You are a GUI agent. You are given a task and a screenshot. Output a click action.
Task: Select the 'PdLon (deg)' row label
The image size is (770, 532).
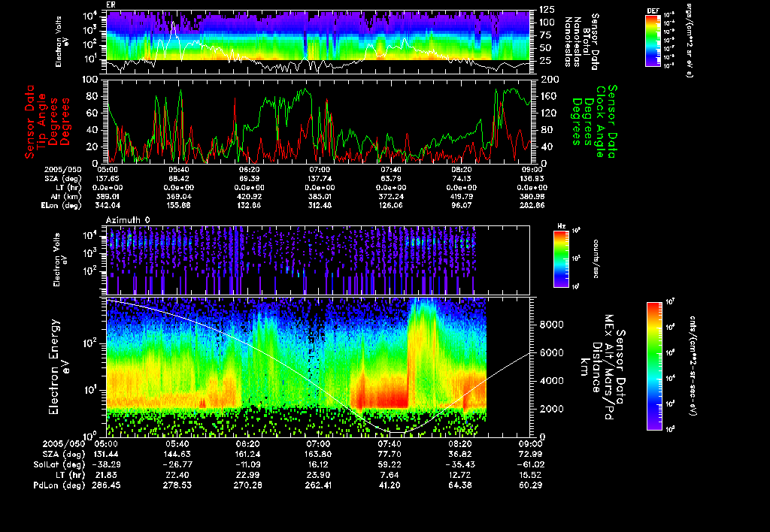pyautogui.click(x=59, y=485)
